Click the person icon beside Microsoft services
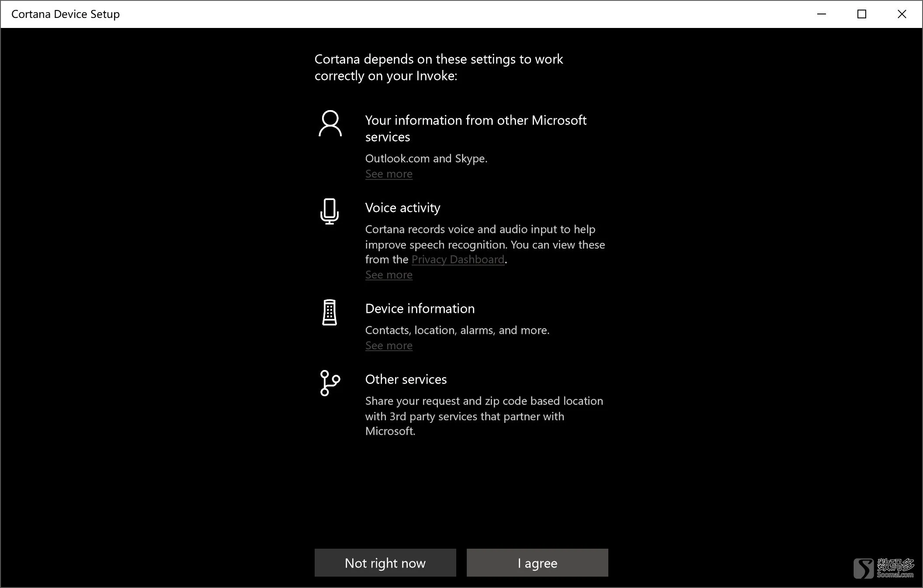 coord(330,123)
